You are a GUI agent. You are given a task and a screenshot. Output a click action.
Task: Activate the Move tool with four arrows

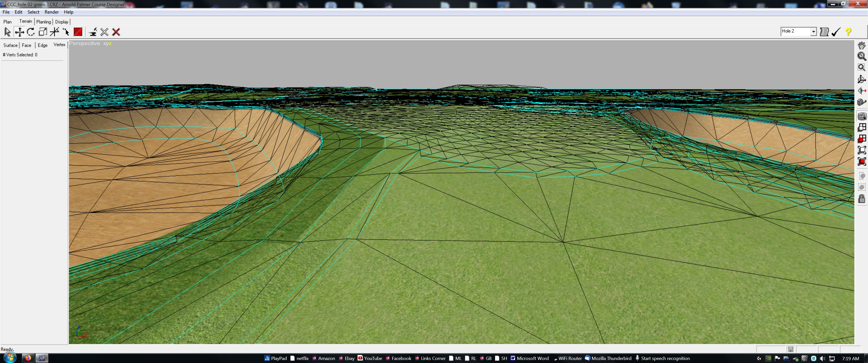(19, 32)
